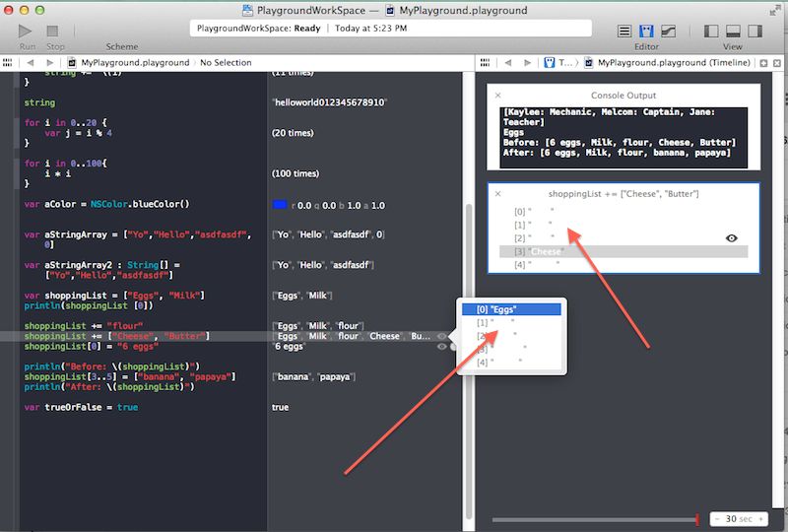Click the Scheme selector in the toolbar
This screenshot has width=788, height=532.
pyautogui.click(x=121, y=46)
